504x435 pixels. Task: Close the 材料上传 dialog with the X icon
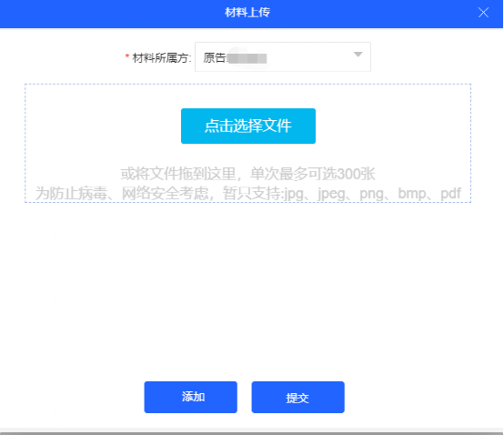pos(483,13)
